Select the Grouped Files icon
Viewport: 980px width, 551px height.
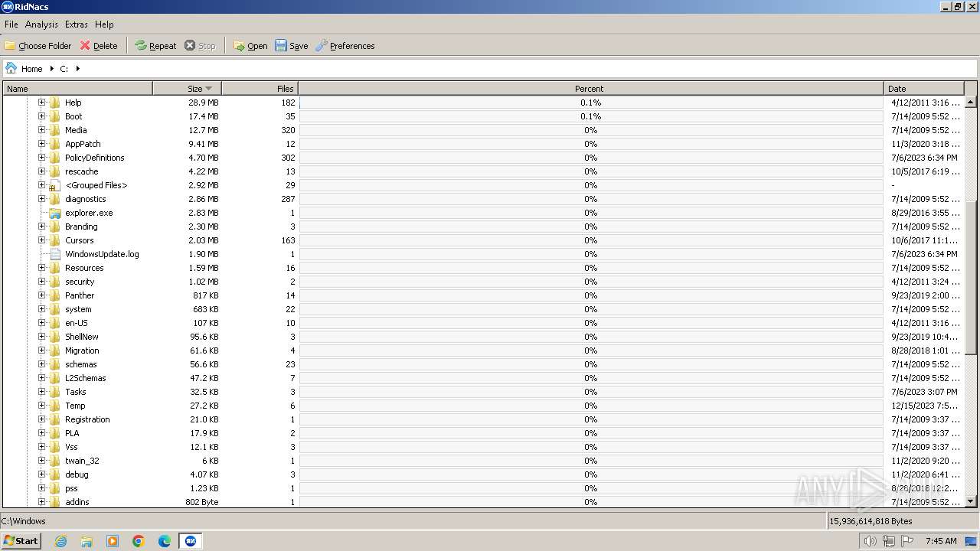(x=54, y=185)
